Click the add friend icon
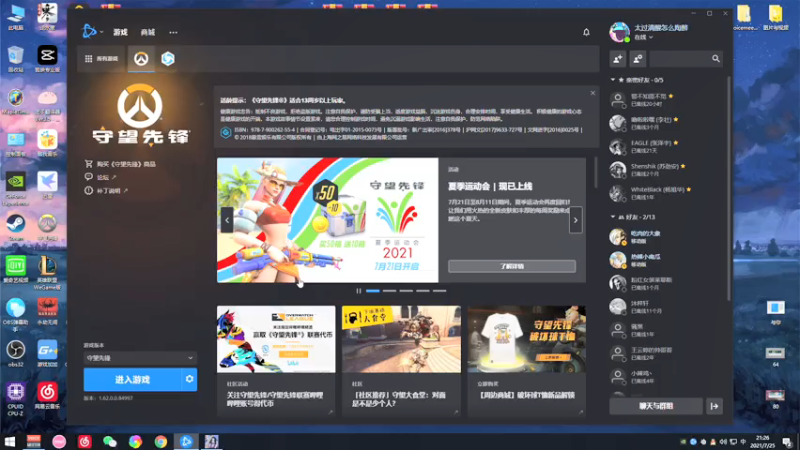The image size is (800, 450). (x=618, y=59)
